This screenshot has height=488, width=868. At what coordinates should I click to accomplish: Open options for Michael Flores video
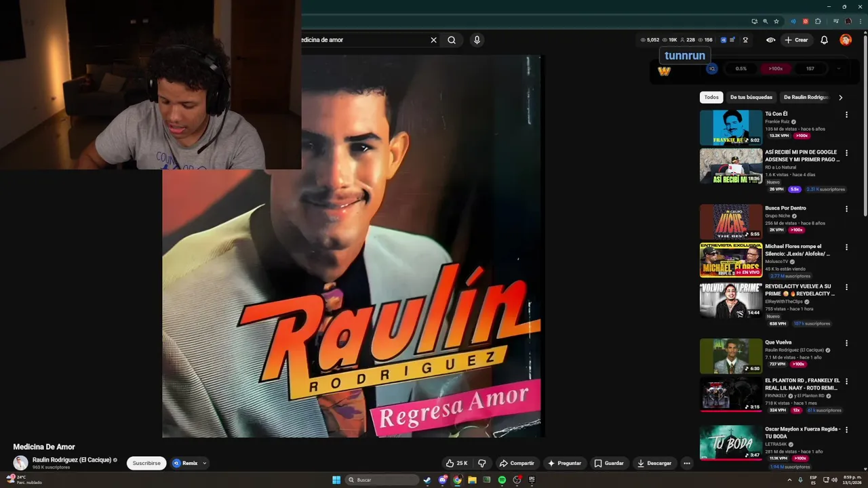pyautogui.click(x=846, y=247)
